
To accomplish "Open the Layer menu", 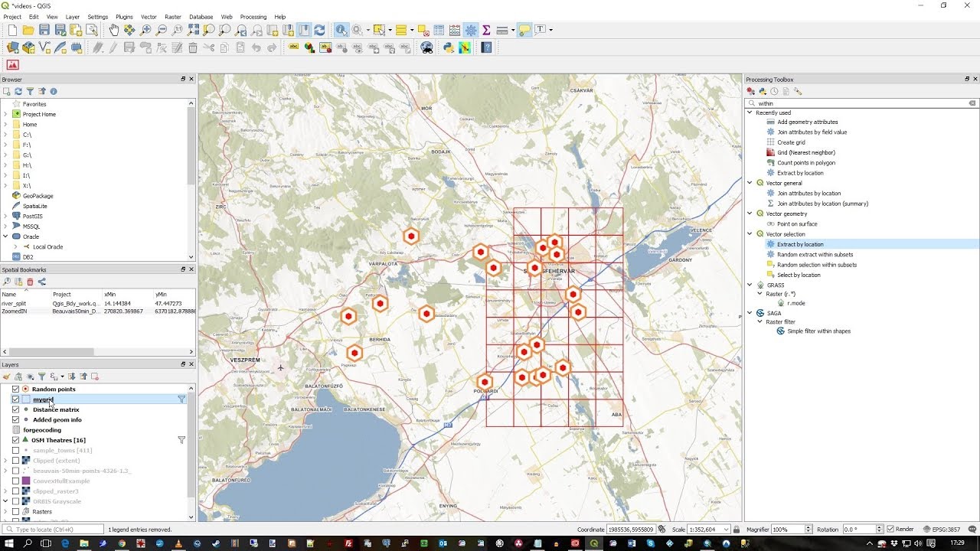I will (73, 16).
